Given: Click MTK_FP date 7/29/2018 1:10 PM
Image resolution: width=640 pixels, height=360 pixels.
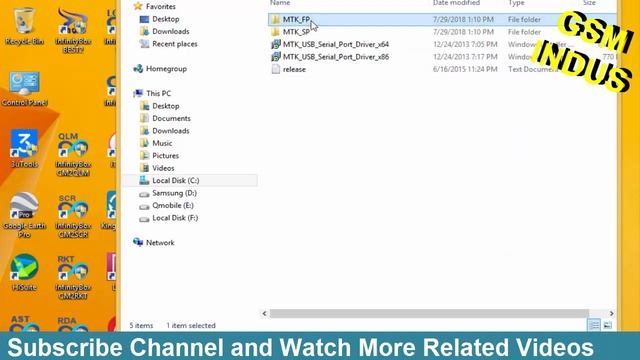Looking at the screenshot, I should 463,19.
